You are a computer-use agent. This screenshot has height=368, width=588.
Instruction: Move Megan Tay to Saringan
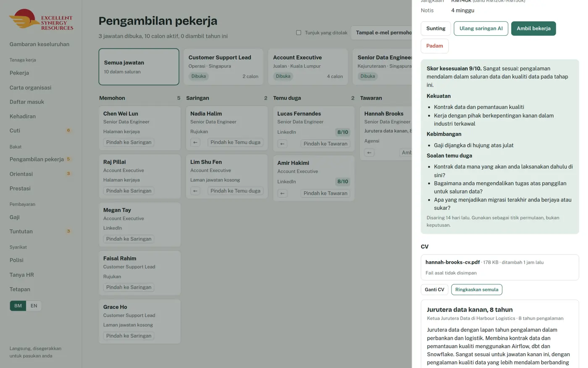[x=129, y=239]
